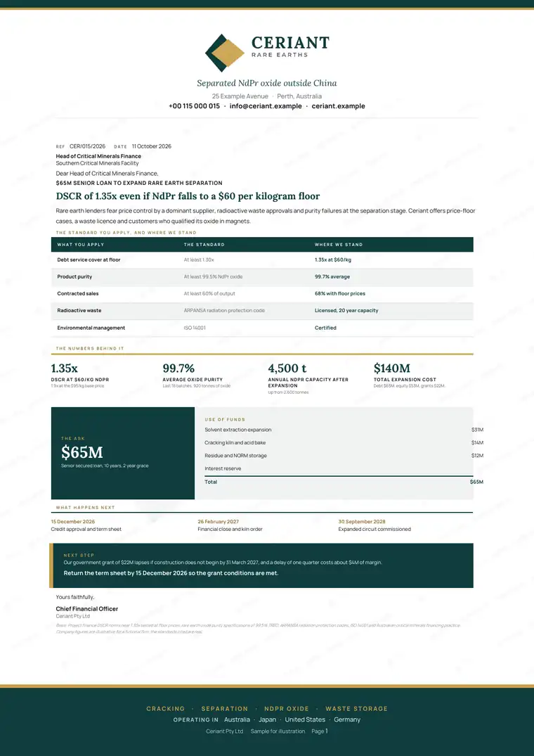
Task: Click 'United States' in the footer
Action: click(305, 719)
